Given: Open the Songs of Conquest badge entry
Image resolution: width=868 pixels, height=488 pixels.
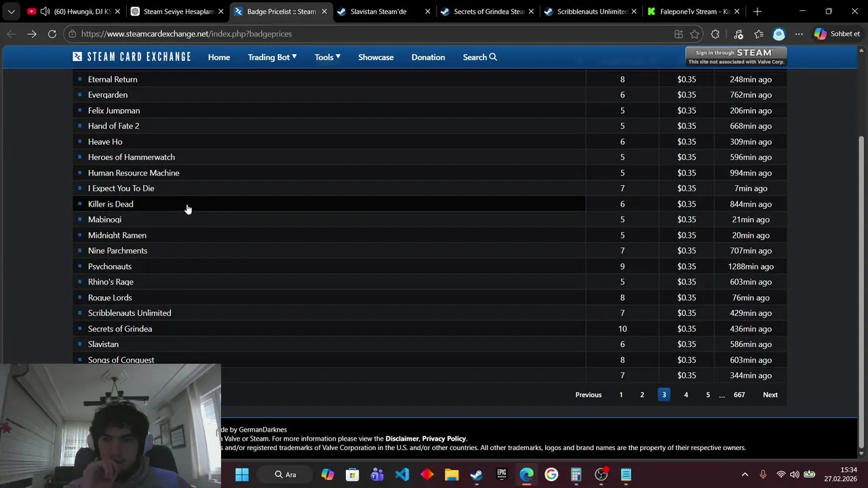Looking at the screenshot, I should coord(121,360).
